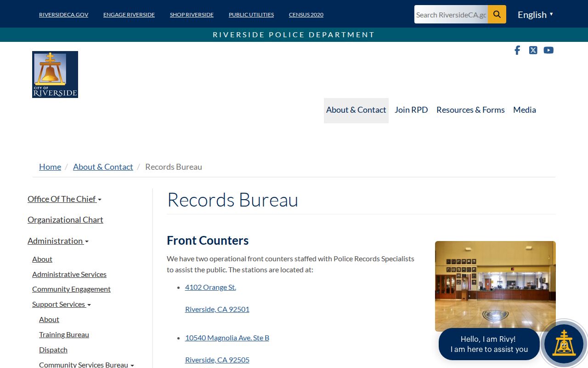Expand the Community Services Bureau submenu
Image resolution: width=588 pixels, height=368 pixels.
tap(86, 364)
